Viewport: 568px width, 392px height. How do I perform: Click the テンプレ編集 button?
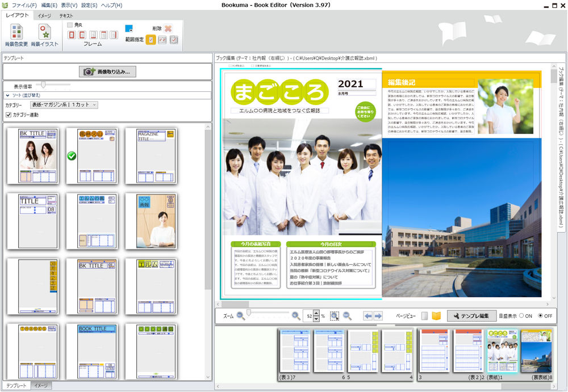[470, 316]
